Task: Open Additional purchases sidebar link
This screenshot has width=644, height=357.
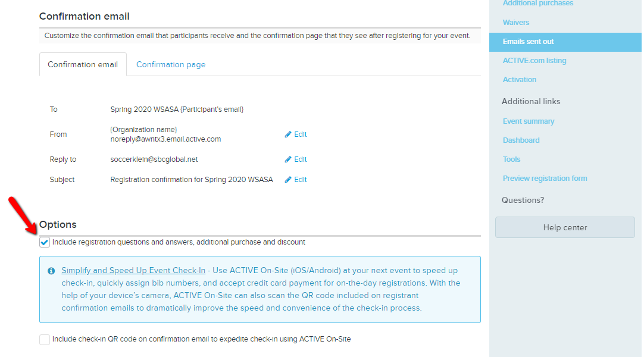Action: click(x=538, y=4)
